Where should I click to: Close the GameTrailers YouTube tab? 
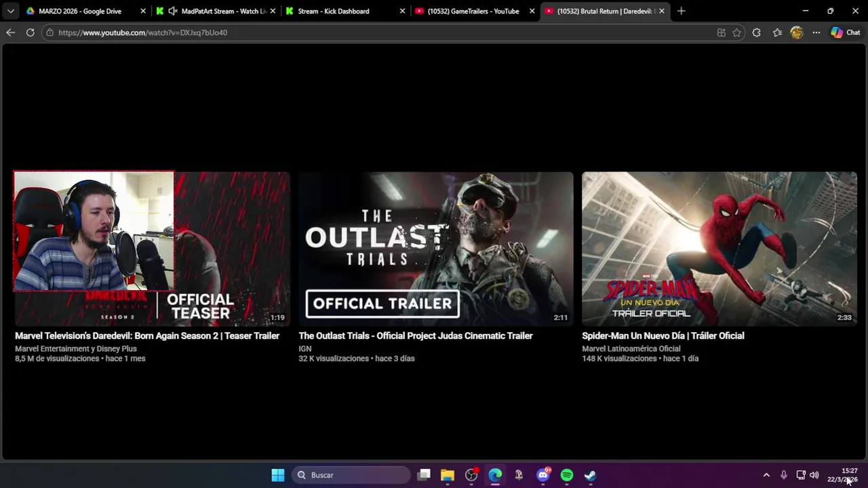click(532, 11)
